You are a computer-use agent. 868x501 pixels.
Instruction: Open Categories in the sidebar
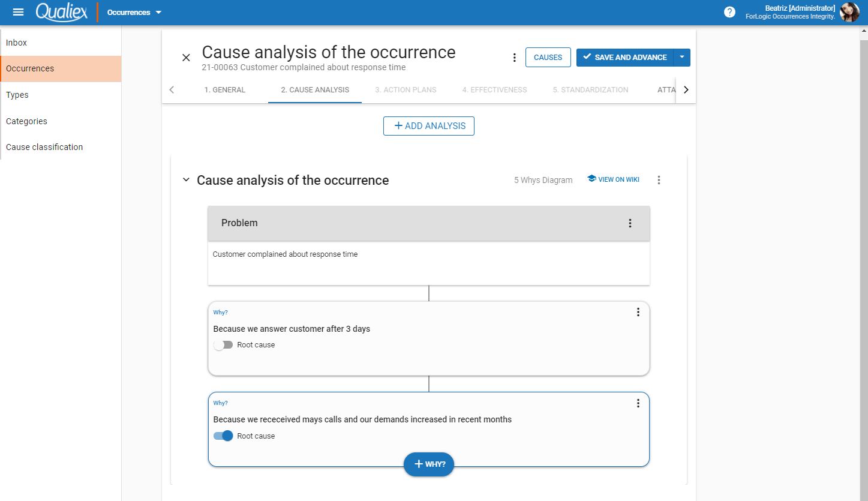coord(61,121)
